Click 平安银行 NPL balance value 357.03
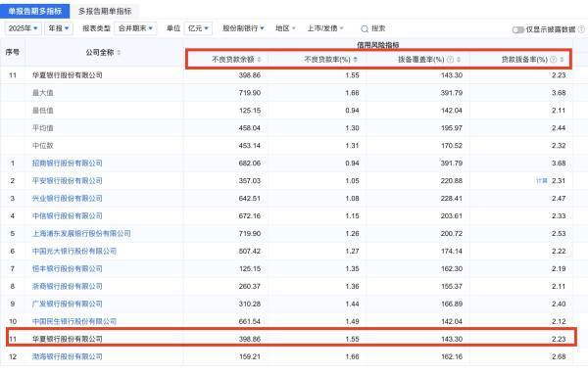 click(x=250, y=181)
